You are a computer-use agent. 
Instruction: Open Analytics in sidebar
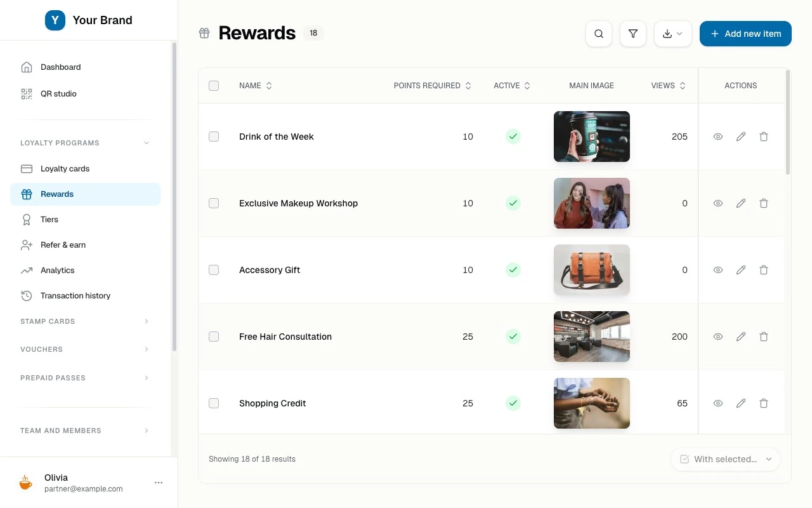click(x=86, y=271)
